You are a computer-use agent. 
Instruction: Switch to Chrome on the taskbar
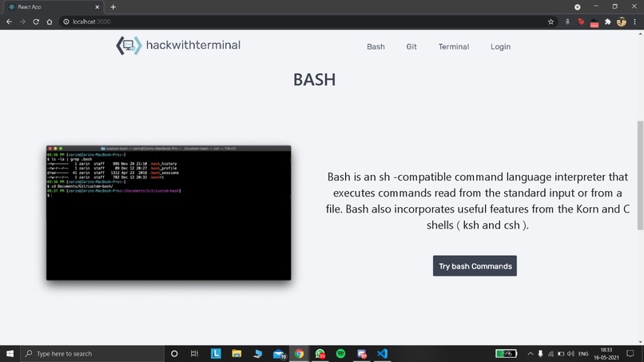pyautogui.click(x=299, y=353)
